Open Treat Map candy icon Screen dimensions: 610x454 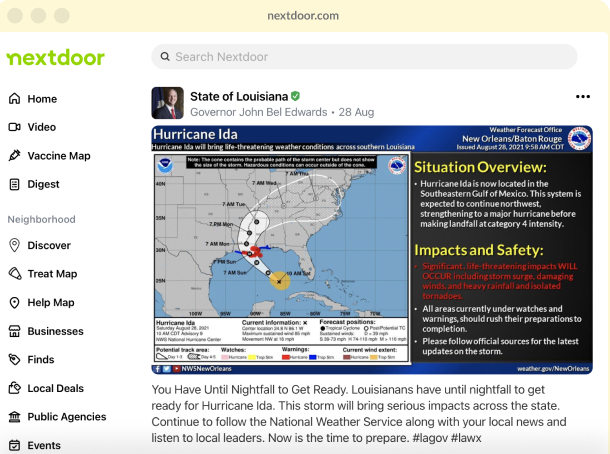click(15, 273)
